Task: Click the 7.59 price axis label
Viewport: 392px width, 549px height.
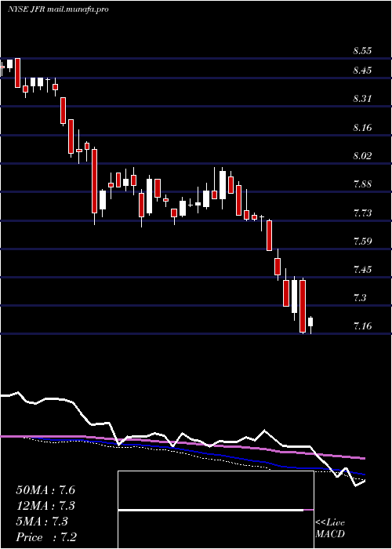Action: 362,242
